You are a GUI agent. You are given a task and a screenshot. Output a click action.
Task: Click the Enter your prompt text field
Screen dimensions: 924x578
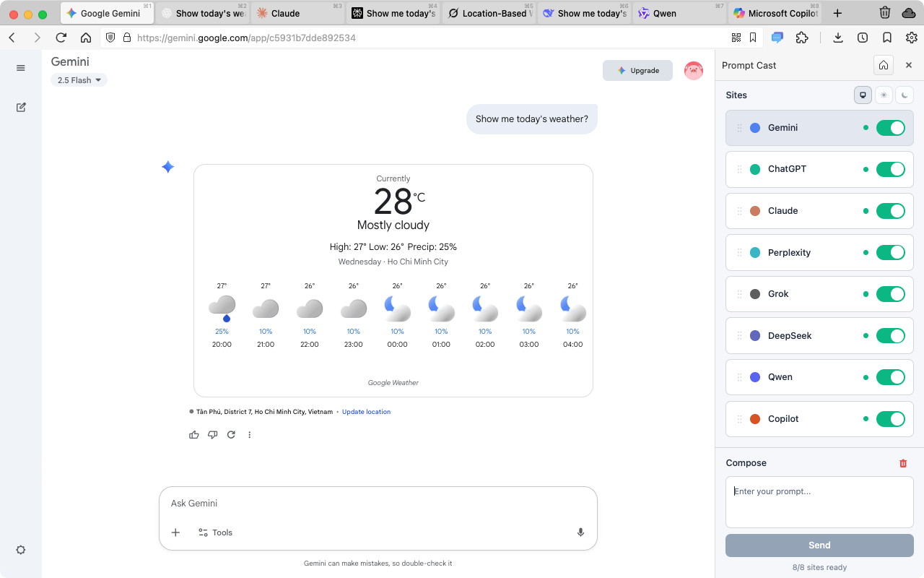click(x=819, y=501)
